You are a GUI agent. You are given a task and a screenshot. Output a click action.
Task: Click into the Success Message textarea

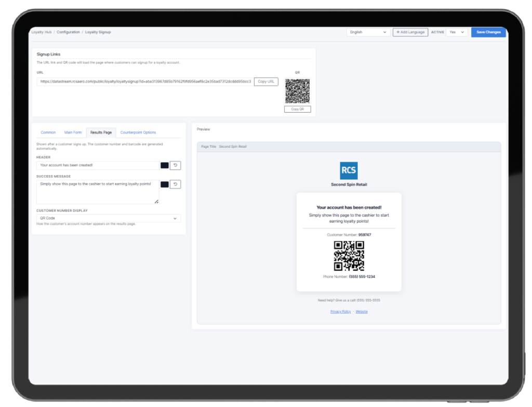98,192
